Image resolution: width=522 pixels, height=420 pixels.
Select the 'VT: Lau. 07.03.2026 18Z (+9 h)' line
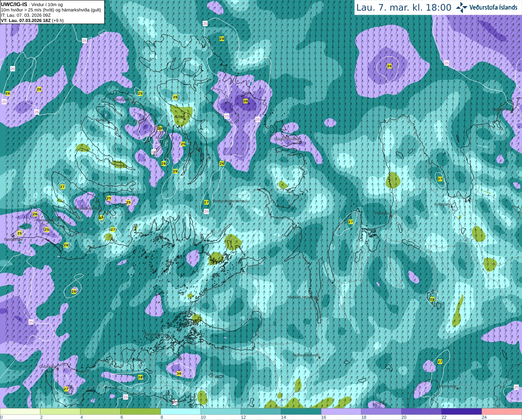pyautogui.click(x=32, y=20)
